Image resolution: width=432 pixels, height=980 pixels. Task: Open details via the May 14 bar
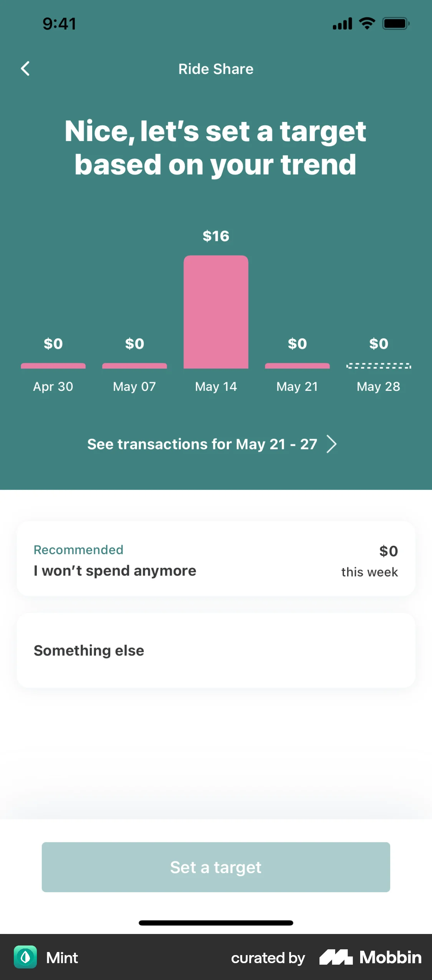tap(216, 311)
